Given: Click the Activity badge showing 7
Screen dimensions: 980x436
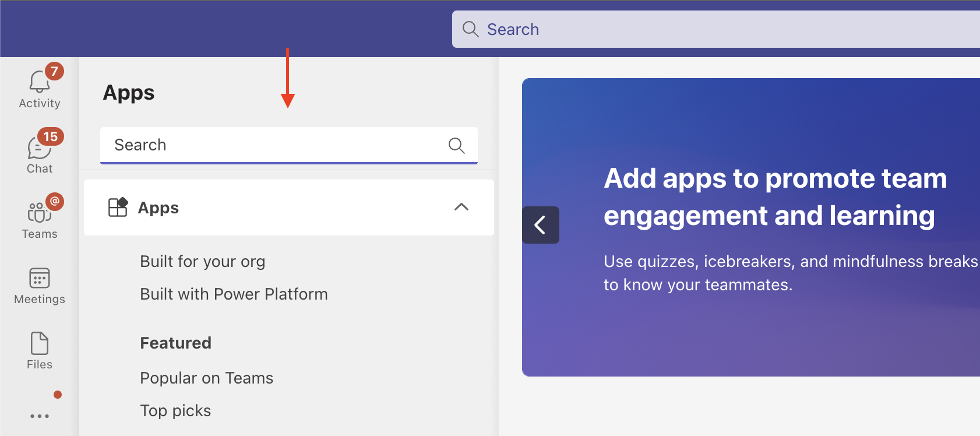Looking at the screenshot, I should [54, 71].
